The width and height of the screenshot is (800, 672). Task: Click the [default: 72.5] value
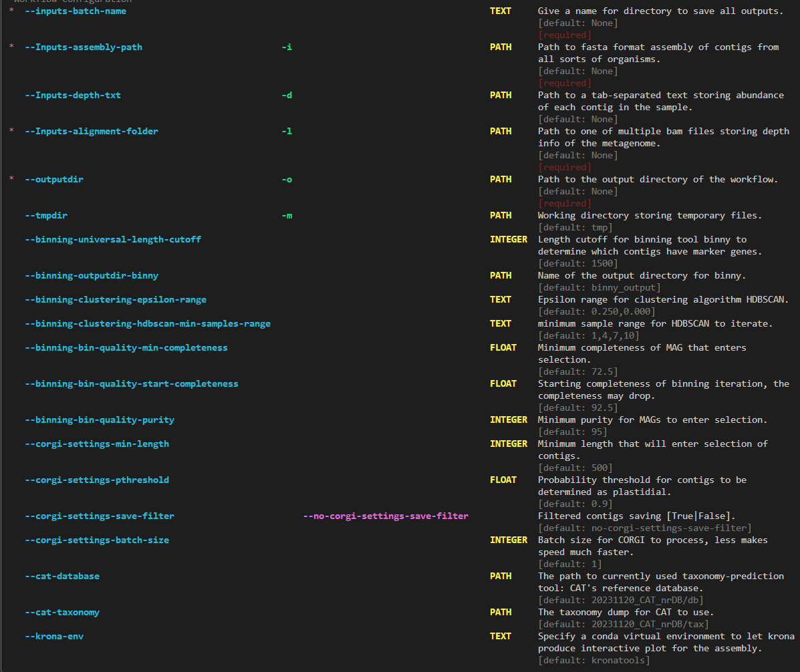(578, 371)
